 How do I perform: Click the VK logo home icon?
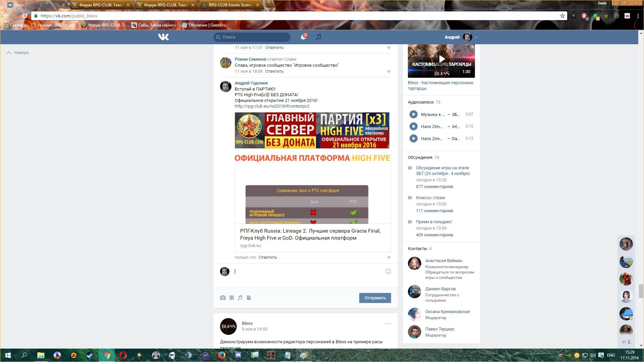click(163, 37)
